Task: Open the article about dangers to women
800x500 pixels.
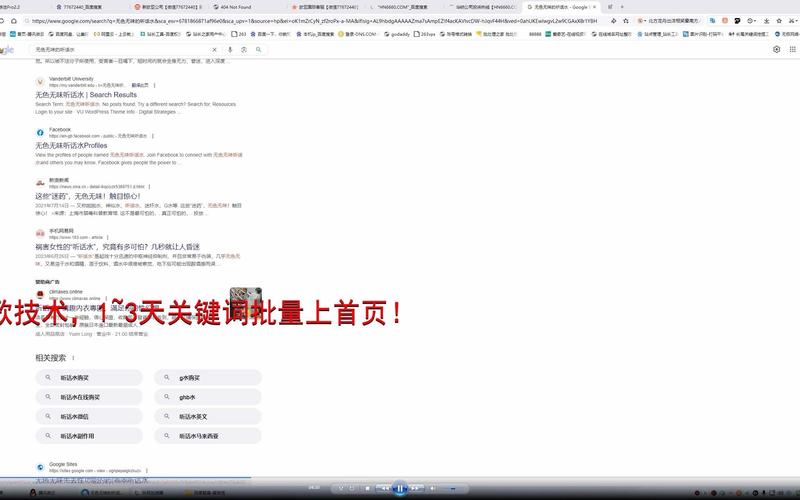Action: point(117,246)
